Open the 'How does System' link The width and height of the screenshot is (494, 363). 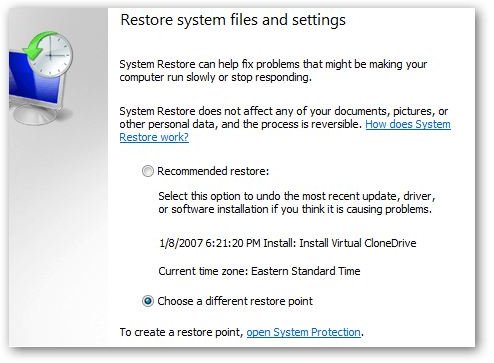(x=408, y=124)
